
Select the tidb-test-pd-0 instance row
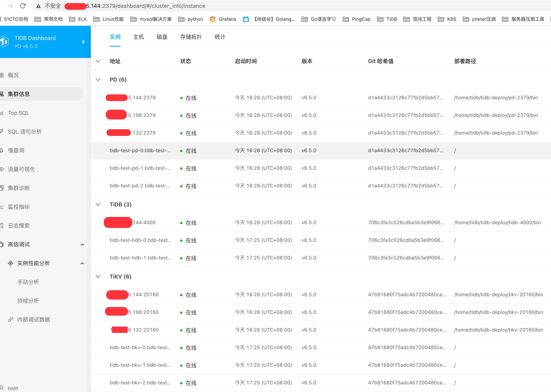pos(140,151)
